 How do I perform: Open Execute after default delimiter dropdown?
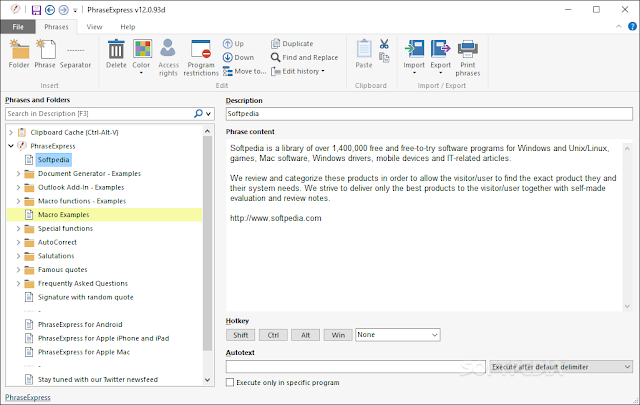point(561,367)
